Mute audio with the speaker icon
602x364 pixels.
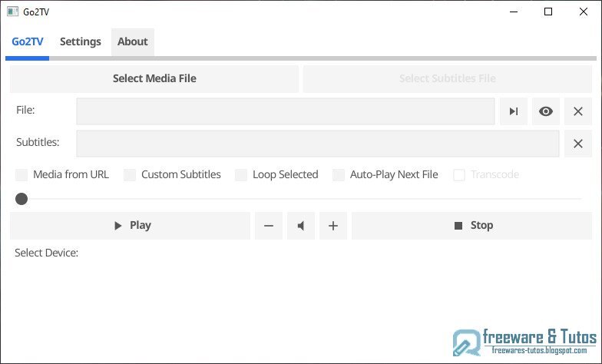pyautogui.click(x=301, y=226)
